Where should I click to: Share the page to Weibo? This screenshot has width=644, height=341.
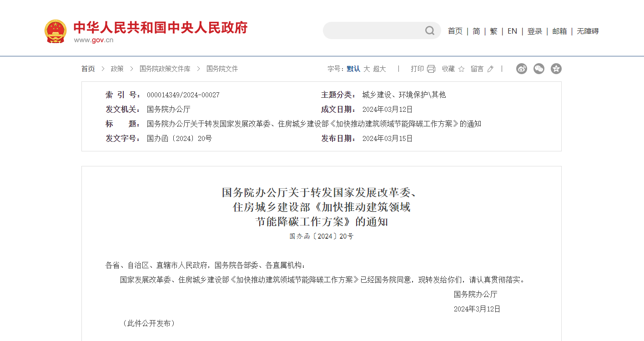point(522,69)
